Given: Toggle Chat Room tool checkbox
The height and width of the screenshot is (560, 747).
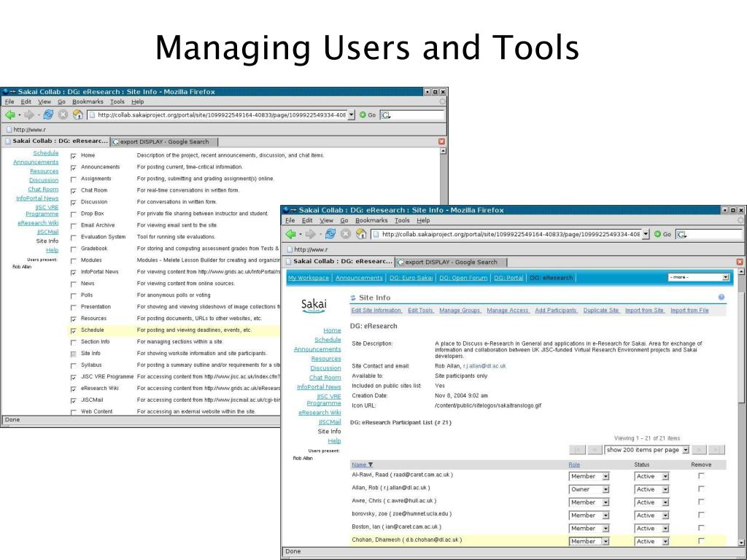Looking at the screenshot, I should 74,191.
